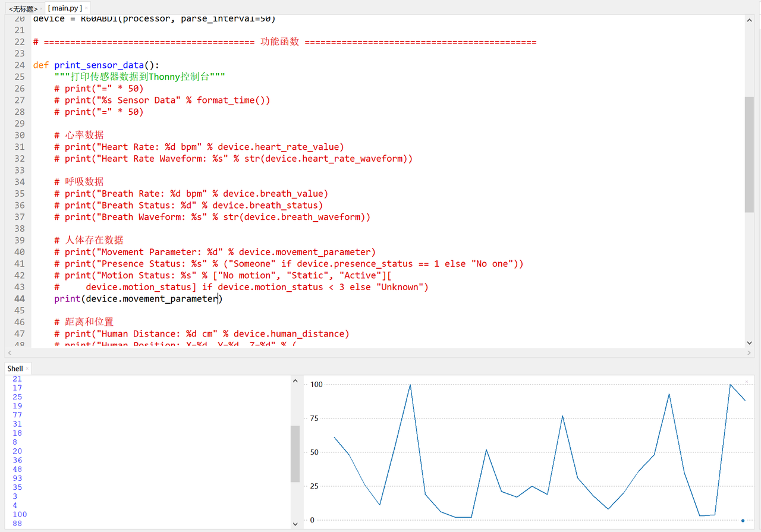The height and width of the screenshot is (532, 761).
Task: Click the device.motion_status] continuation line
Action: [x=241, y=287]
